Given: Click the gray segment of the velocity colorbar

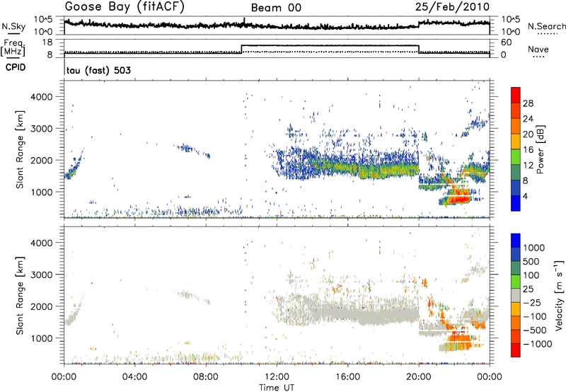Looking at the screenshot, I should click(x=516, y=295).
